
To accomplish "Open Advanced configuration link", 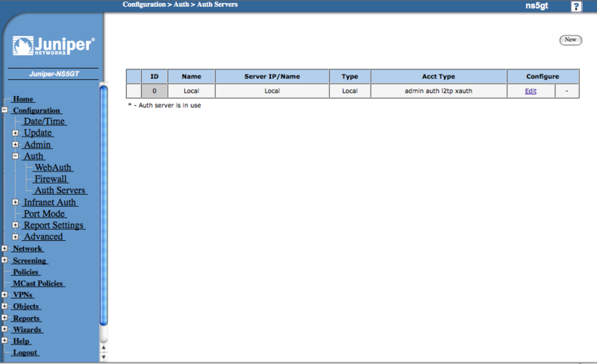I will pos(43,237).
